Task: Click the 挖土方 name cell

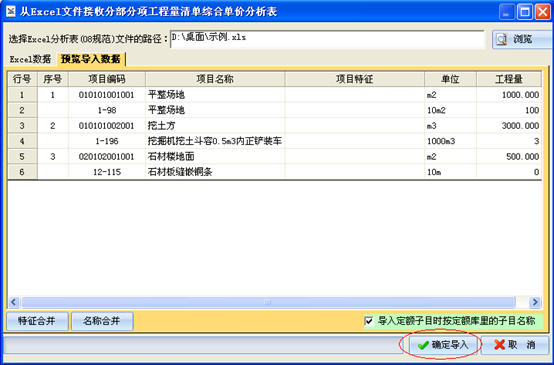Action: click(215, 125)
